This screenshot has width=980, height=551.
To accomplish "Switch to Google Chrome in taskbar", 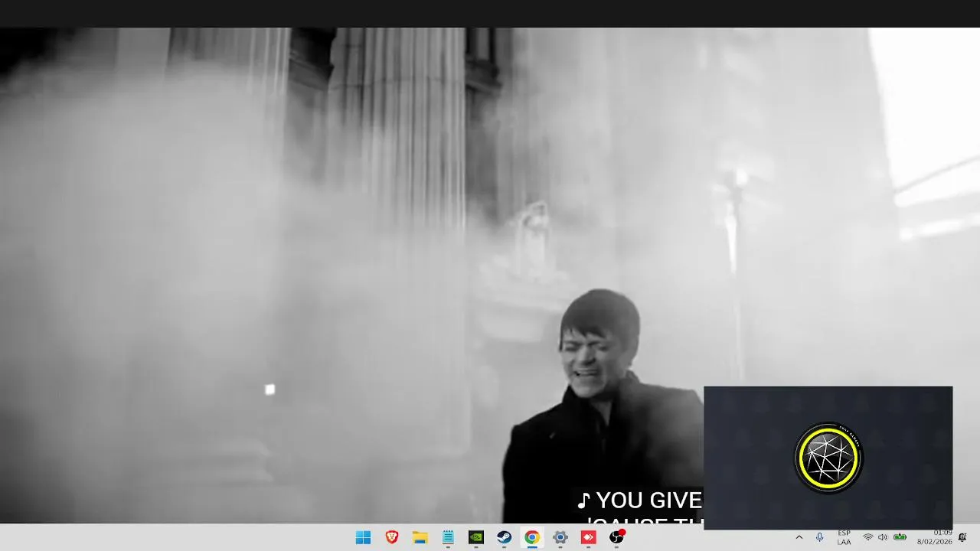I will point(531,537).
